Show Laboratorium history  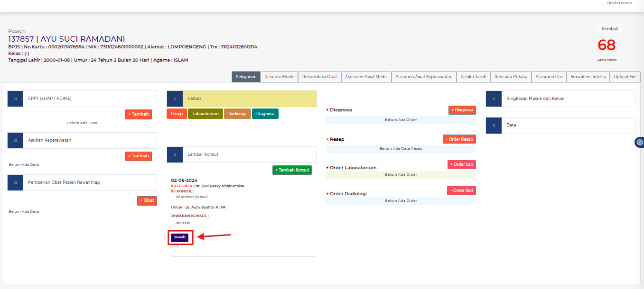[205, 114]
